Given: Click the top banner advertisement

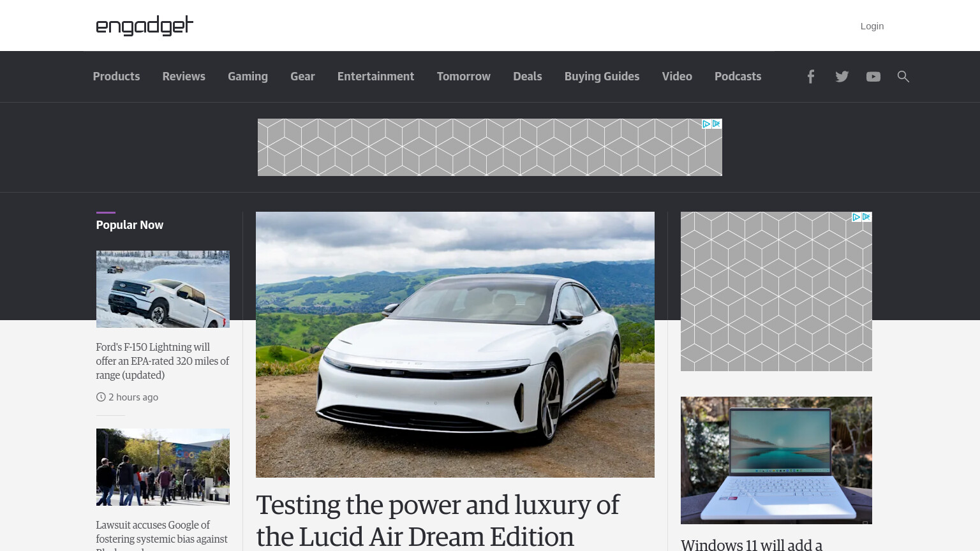Looking at the screenshot, I should click(x=490, y=147).
